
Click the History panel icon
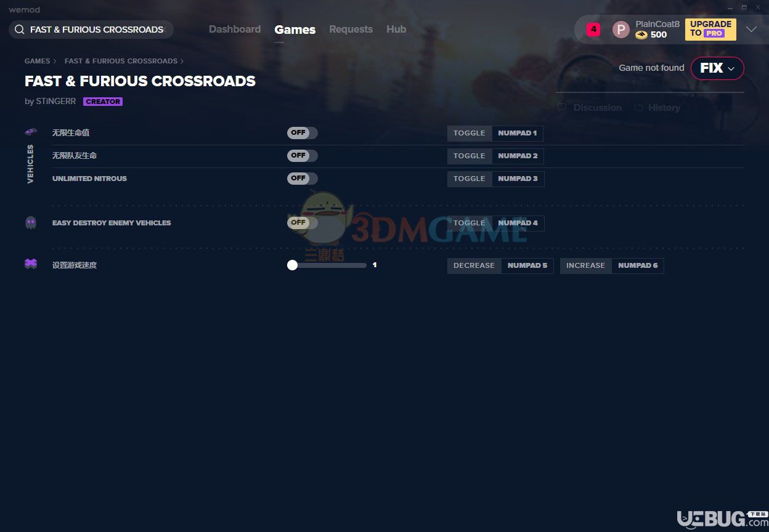[x=639, y=108]
